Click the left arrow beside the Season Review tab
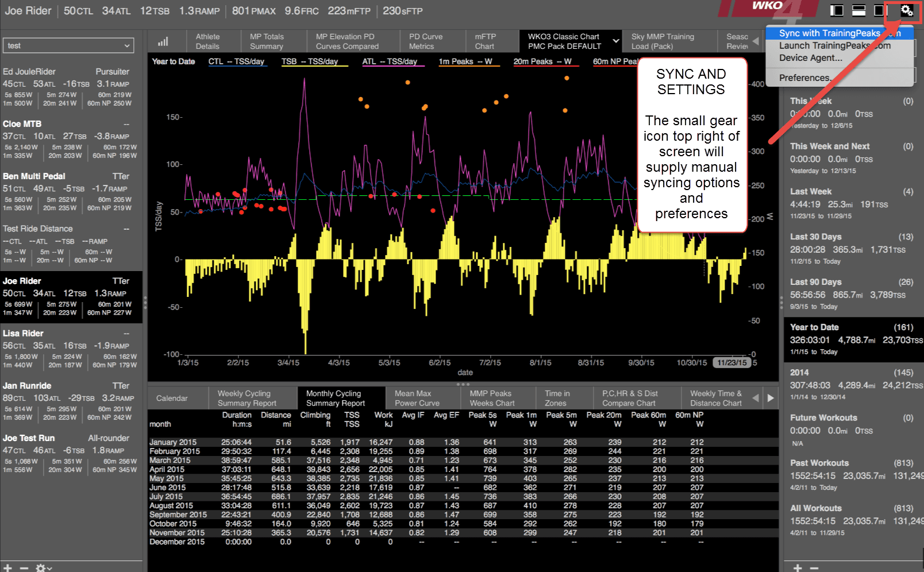 click(x=756, y=41)
